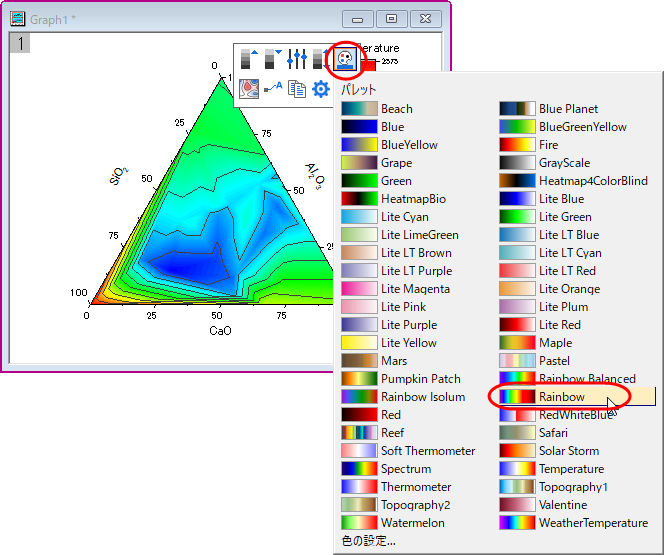Select the BlueYellow palette

[x=390, y=145]
